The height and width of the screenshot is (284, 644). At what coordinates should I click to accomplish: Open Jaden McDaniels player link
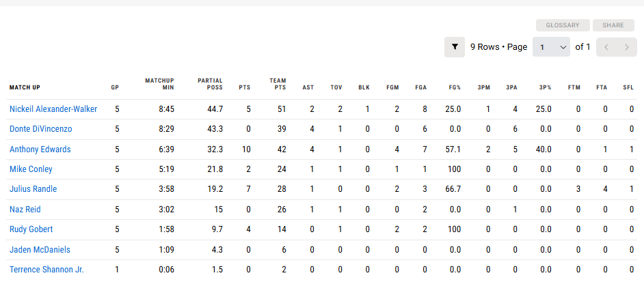[40, 250]
